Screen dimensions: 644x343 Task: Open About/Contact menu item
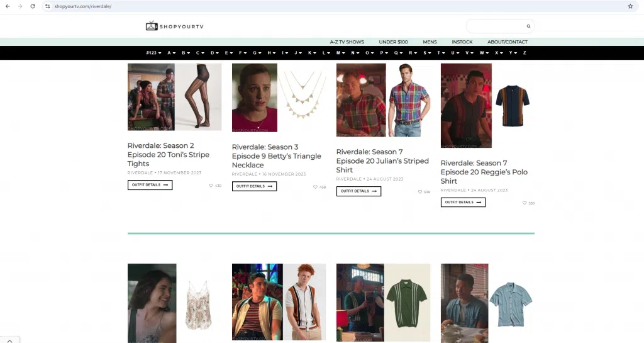point(508,42)
